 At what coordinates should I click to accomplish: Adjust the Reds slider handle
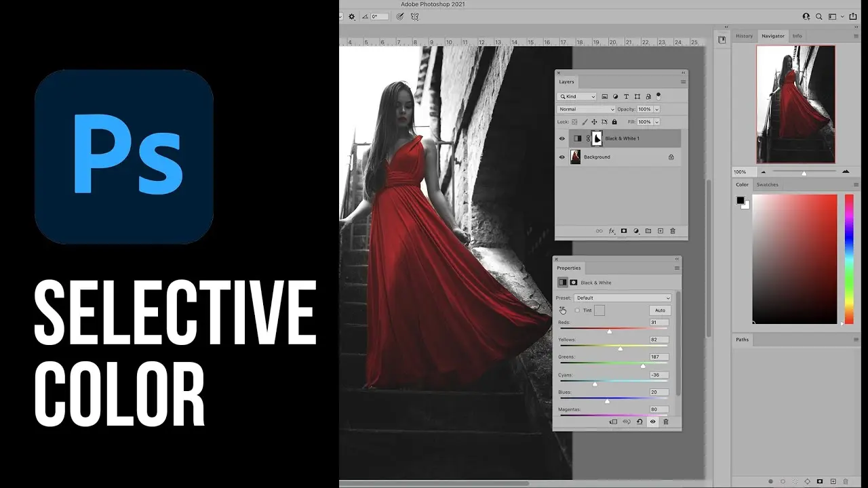click(x=610, y=331)
